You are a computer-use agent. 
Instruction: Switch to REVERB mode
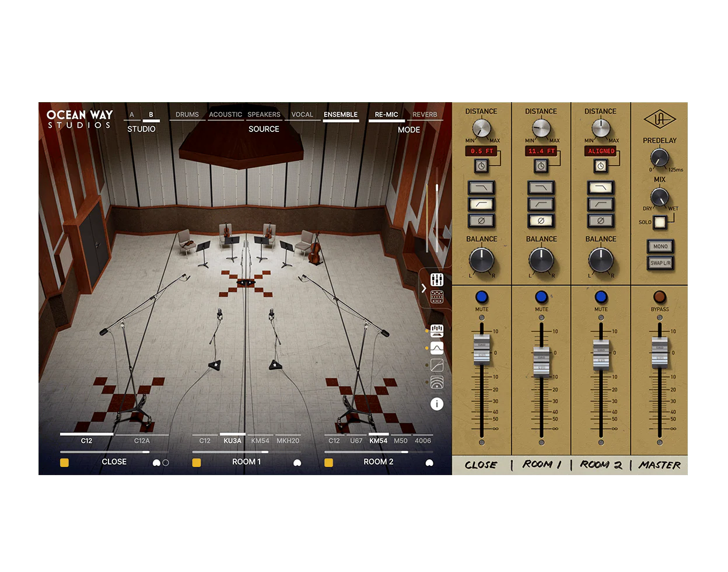(425, 114)
